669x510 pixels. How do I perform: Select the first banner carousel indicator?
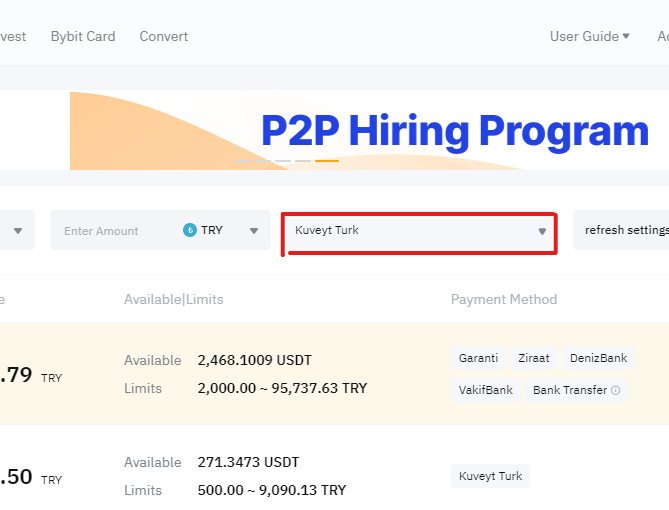click(x=243, y=161)
